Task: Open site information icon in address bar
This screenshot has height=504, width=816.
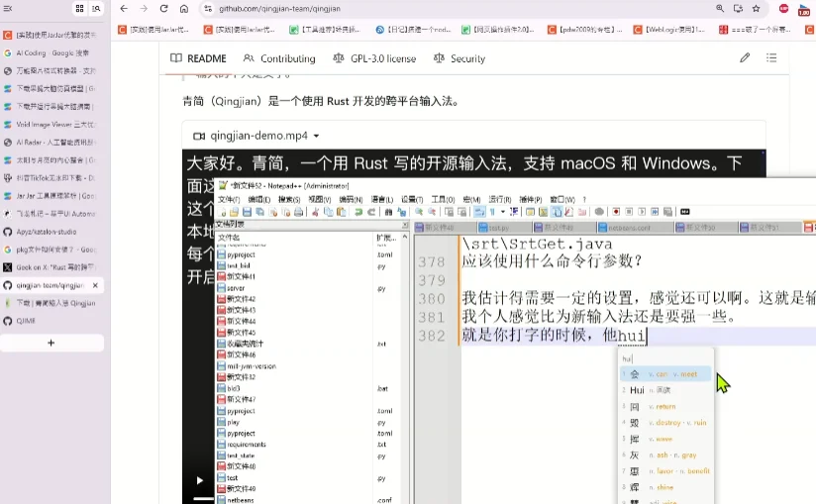Action: tap(208, 8)
